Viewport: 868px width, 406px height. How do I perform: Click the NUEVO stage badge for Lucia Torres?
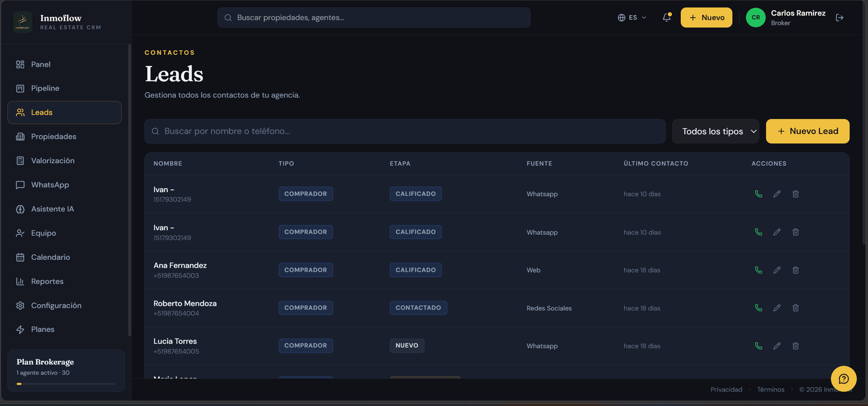click(x=407, y=345)
